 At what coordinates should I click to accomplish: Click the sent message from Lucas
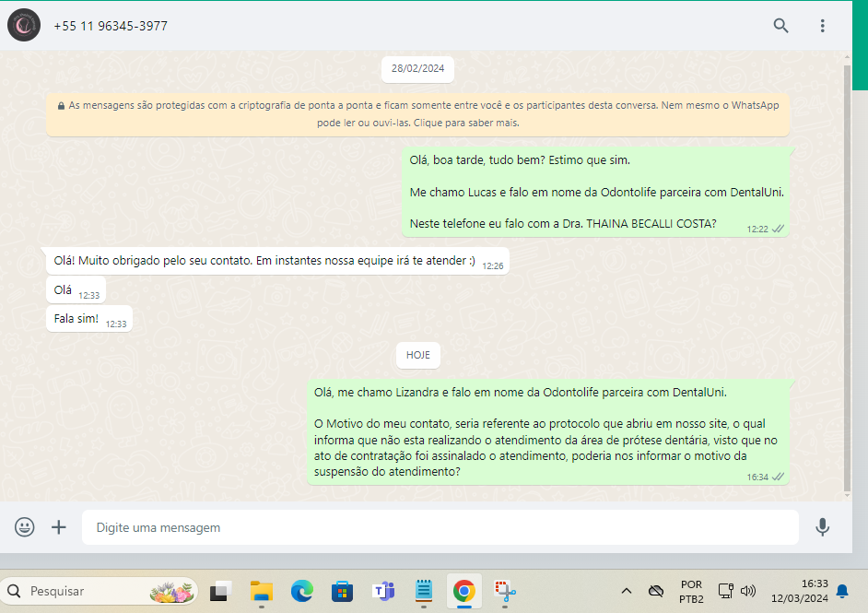(x=595, y=192)
